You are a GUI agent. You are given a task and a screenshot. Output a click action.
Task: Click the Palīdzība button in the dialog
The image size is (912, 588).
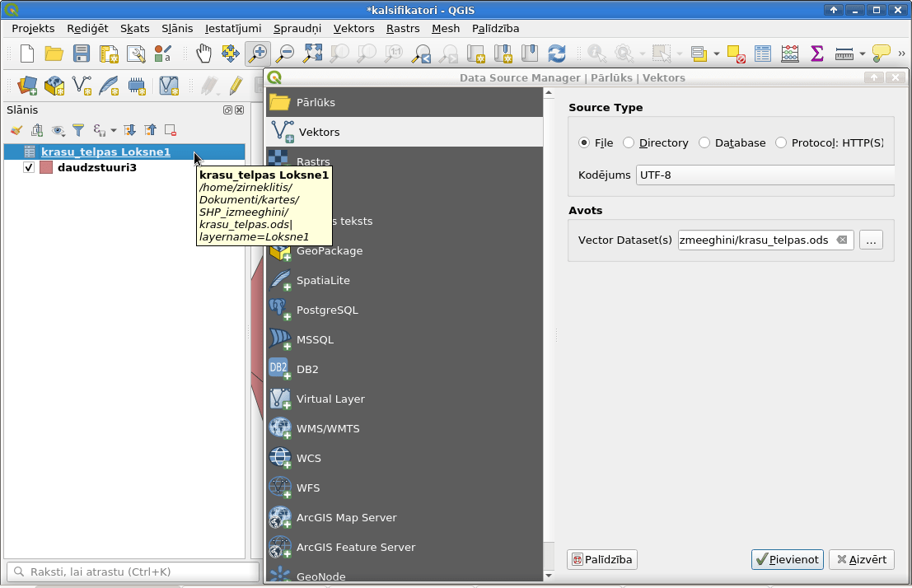point(602,559)
